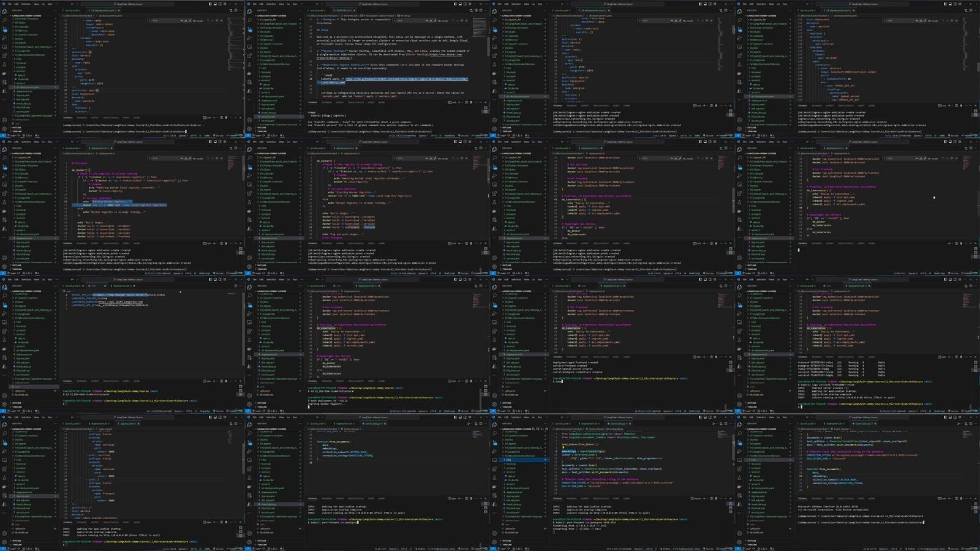Open Explorer view icon in the README.md frame
This screenshot has height=551, width=980.
tap(249, 12)
